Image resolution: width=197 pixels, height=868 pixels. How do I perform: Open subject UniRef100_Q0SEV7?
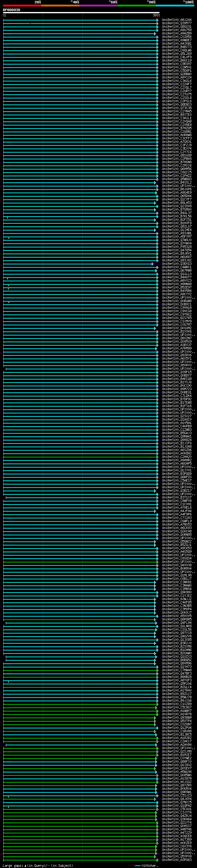[177, 768]
